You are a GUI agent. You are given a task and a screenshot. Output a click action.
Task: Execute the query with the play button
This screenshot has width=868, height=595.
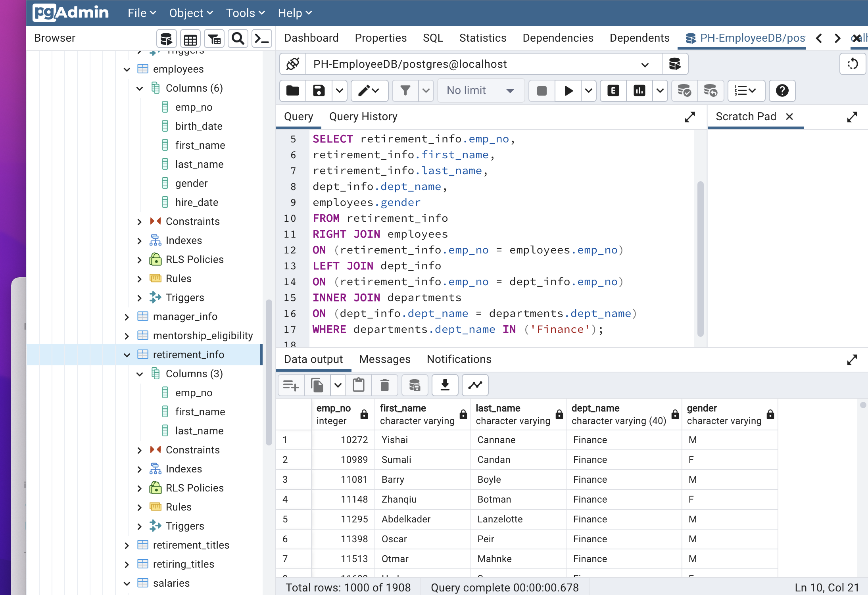pos(568,90)
